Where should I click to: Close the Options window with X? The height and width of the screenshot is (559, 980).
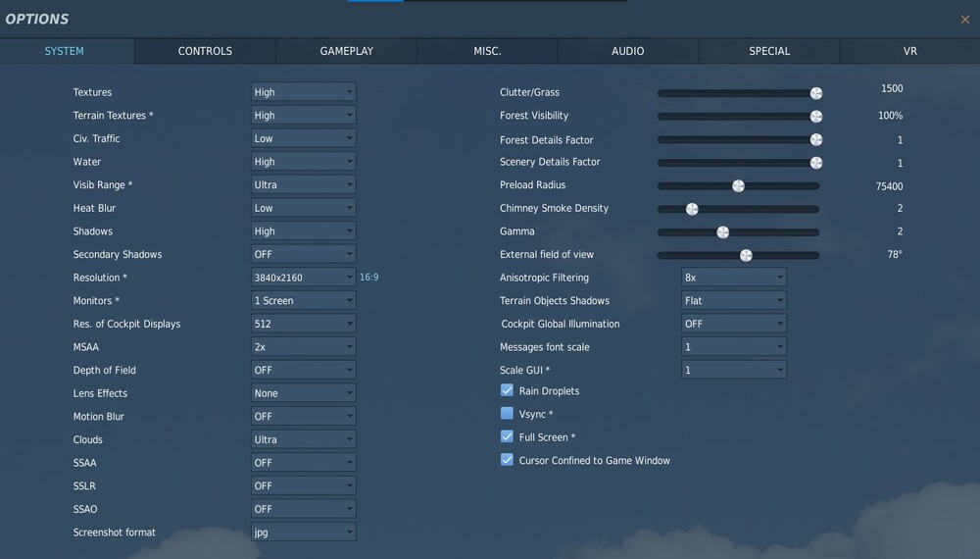[x=965, y=20]
